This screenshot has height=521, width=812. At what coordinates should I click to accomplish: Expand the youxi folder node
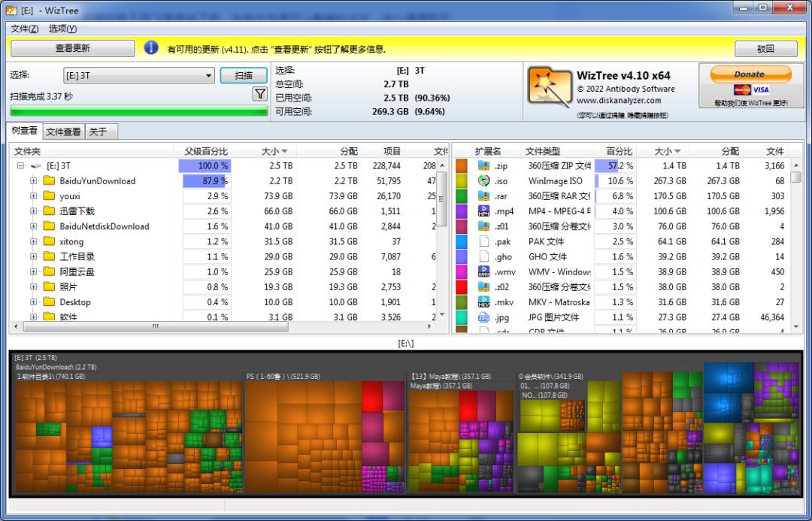coord(33,195)
